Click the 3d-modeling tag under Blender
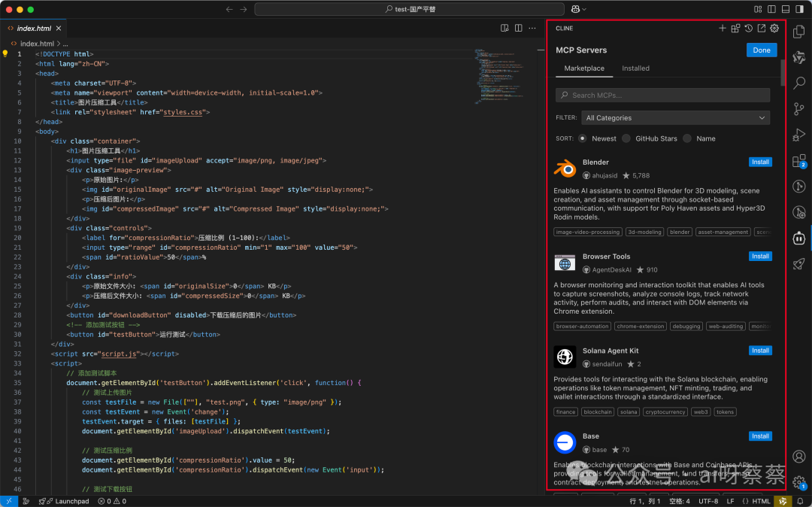 (644, 232)
